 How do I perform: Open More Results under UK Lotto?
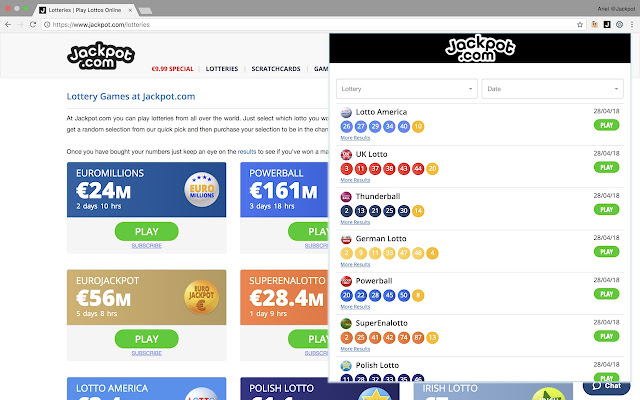(x=355, y=180)
